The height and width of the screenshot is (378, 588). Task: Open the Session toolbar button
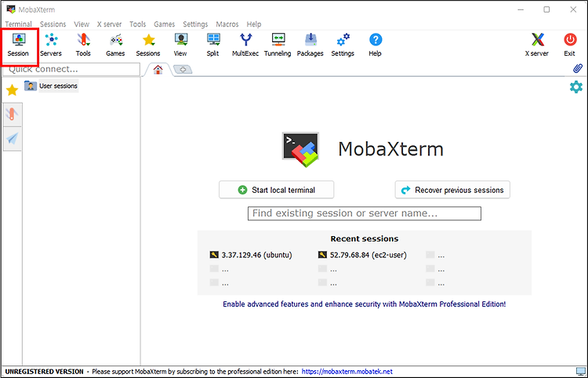pyautogui.click(x=19, y=45)
